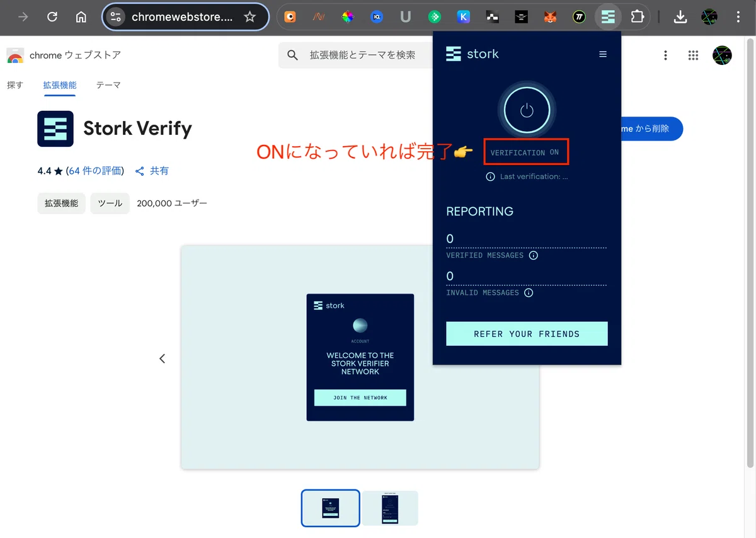This screenshot has width=756, height=538.
Task: Click the chromewebstore address bar text
Action: [182, 17]
